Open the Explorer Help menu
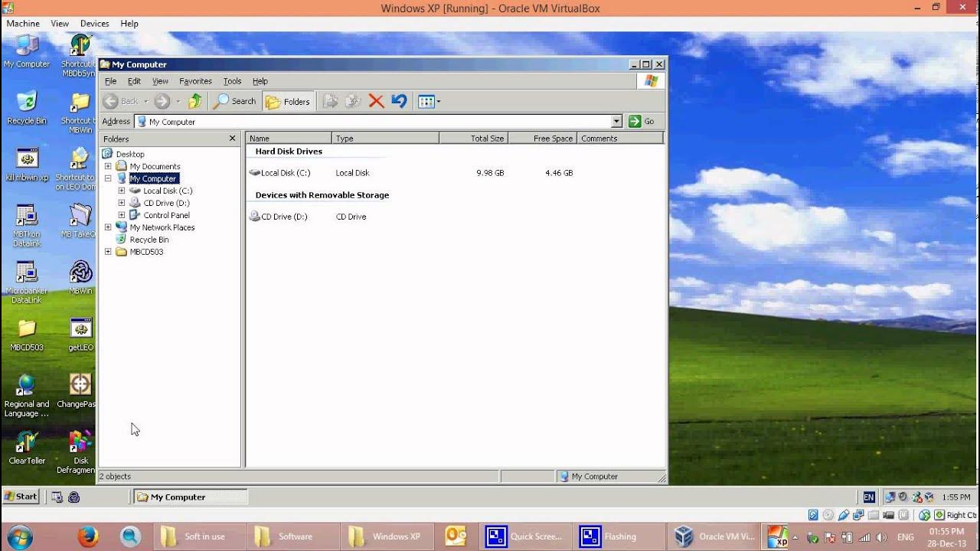 [x=260, y=81]
